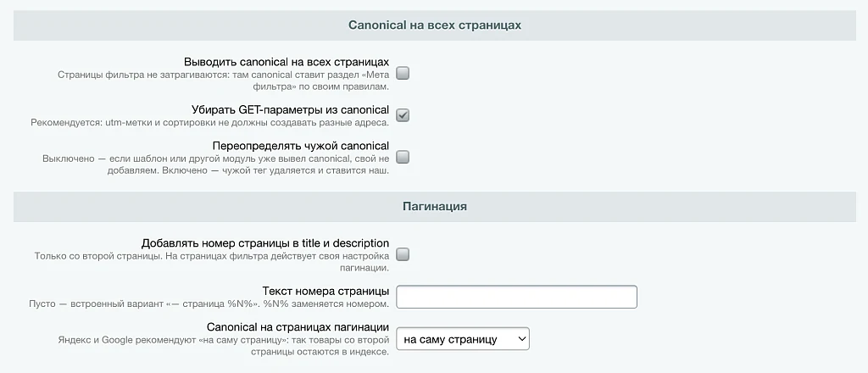Click hint text starting «Яндекс и Google рекомендуют»
The height and width of the screenshot is (373, 868).
point(223,346)
